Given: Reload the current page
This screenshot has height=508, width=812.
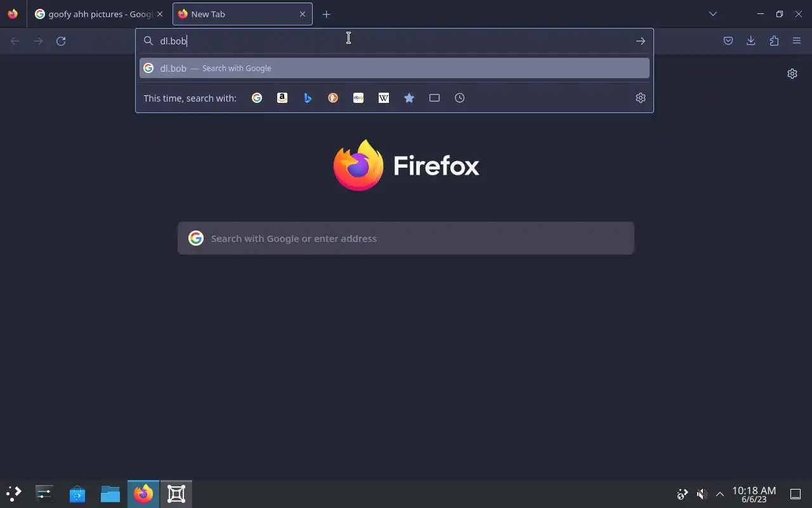Looking at the screenshot, I should click(x=61, y=41).
